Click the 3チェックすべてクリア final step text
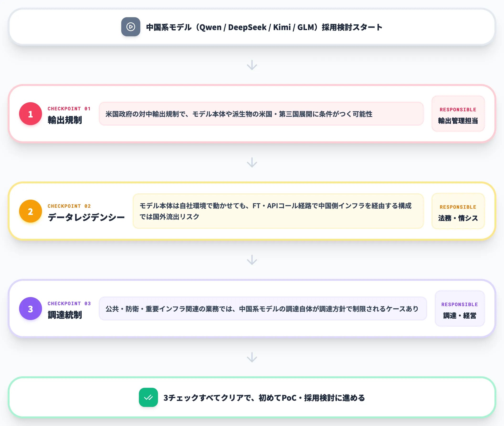The image size is (504, 426). pos(264,398)
